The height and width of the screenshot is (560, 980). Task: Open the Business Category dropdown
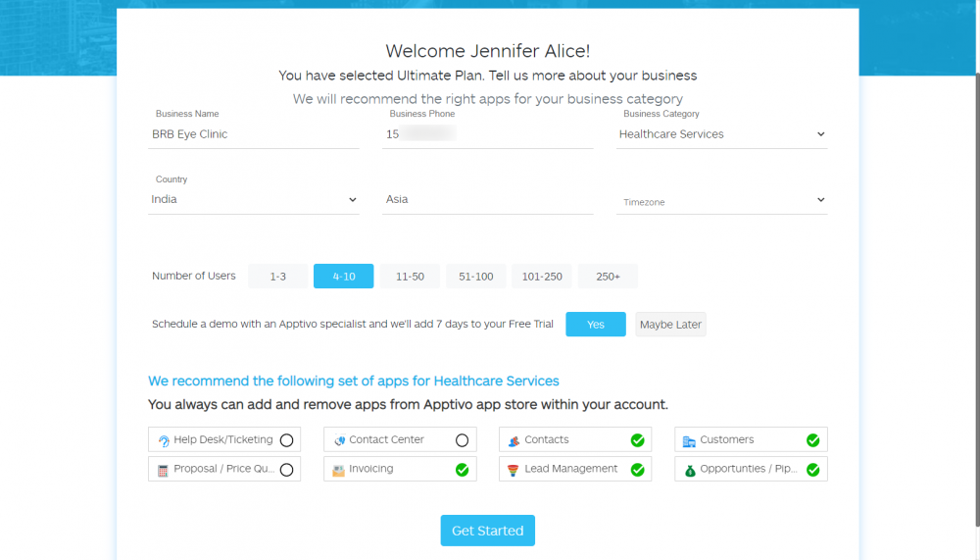click(722, 134)
